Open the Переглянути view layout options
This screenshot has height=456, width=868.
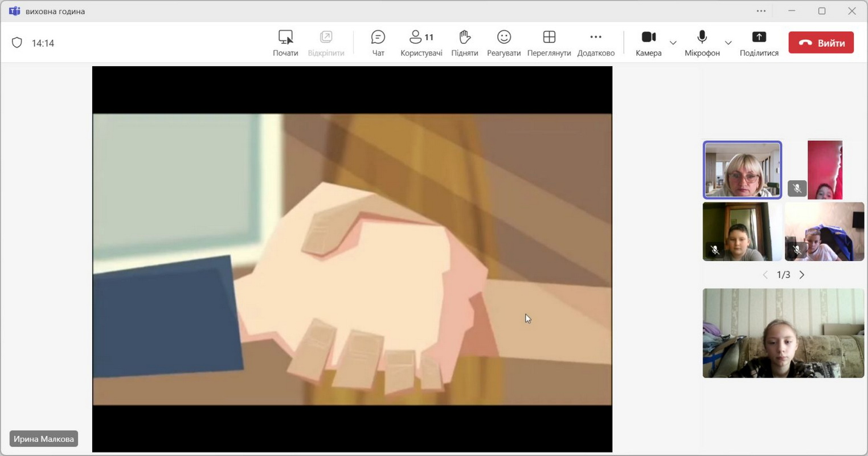coord(548,38)
